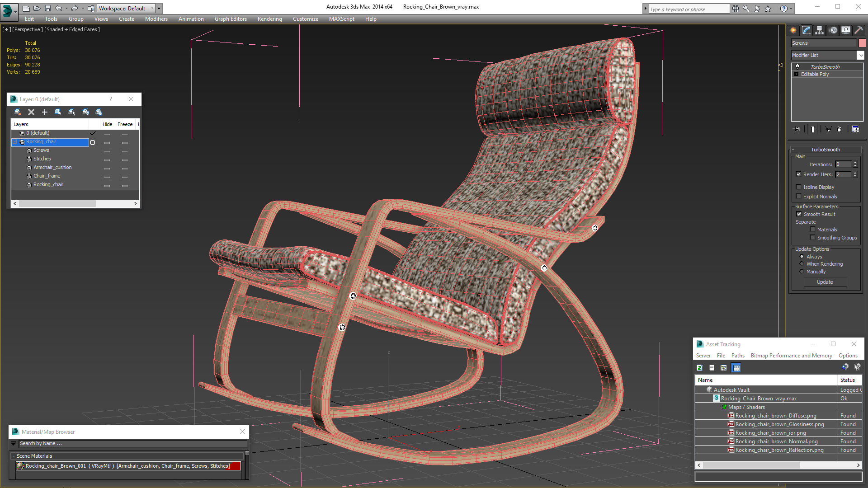Expand the Editable Poly stack entry
This screenshot has width=868, height=488.
tap(797, 74)
